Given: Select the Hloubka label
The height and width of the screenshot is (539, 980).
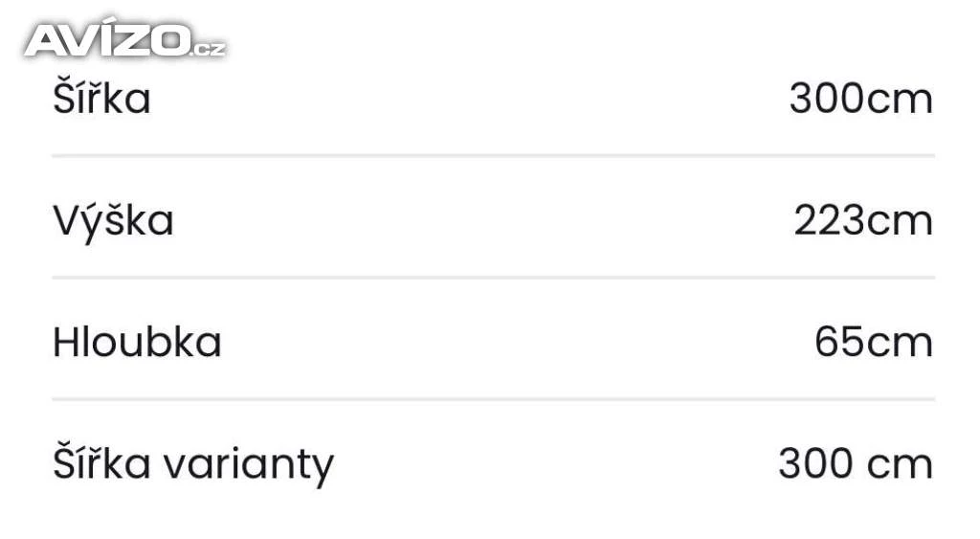Looking at the screenshot, I should point(137,342).
